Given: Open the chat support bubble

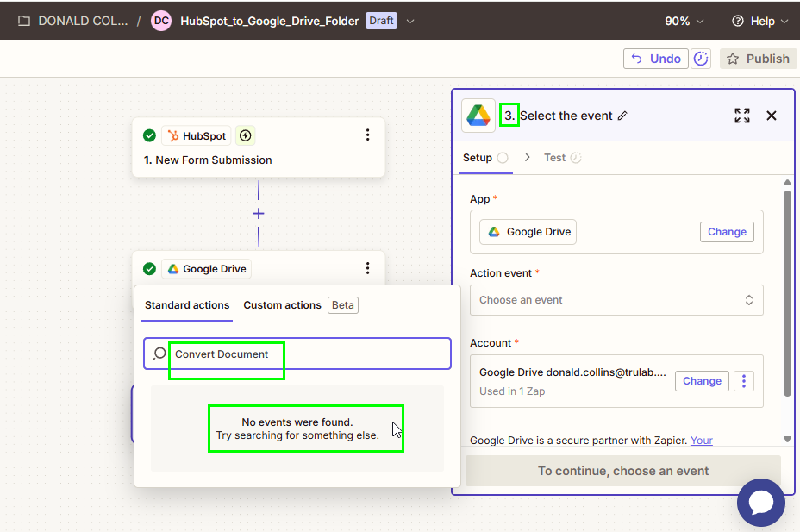Looking at the screenshot, I should pyautogui.click(x=760, y=503).
